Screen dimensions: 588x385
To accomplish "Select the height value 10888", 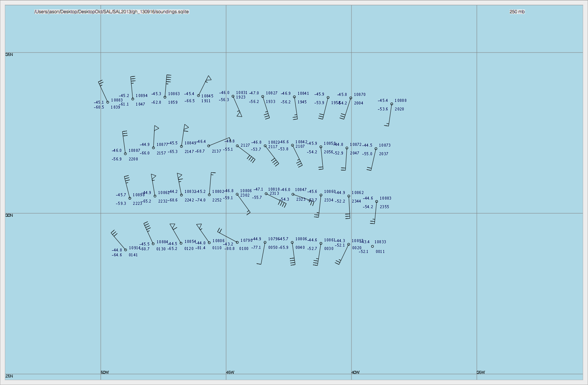I will tap(401, 101).
